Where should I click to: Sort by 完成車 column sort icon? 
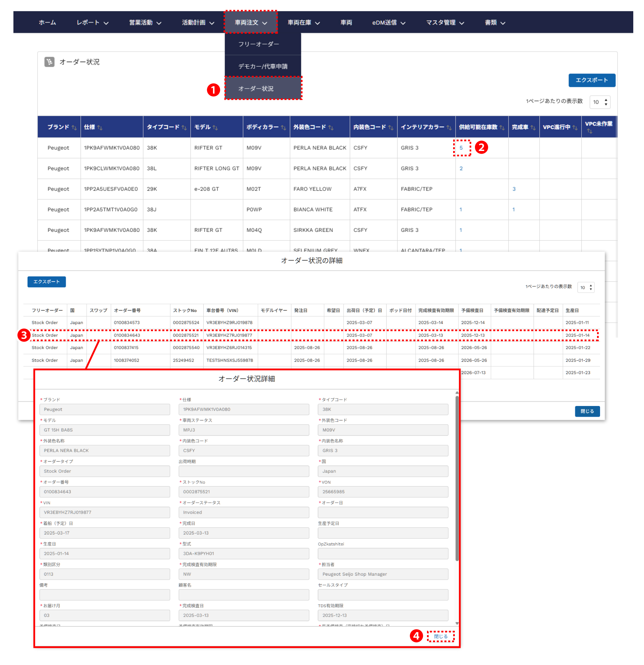pos(532,127)
